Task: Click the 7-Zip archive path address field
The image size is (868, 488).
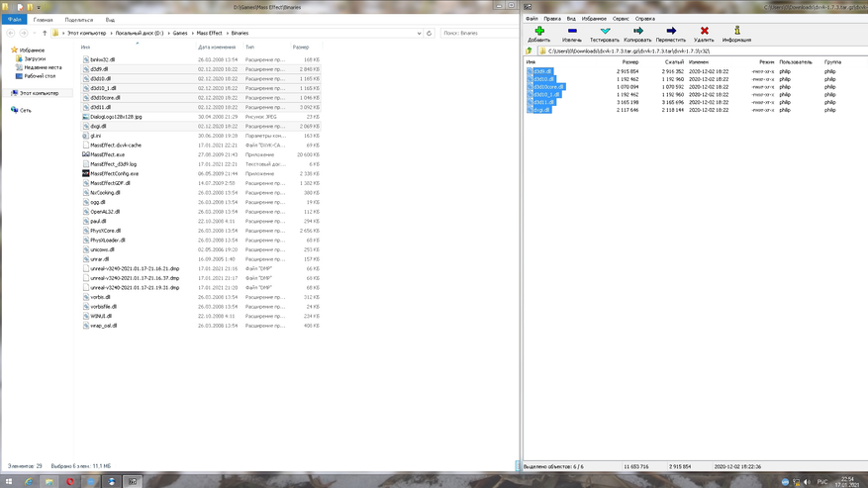Action: coord(703,50)
